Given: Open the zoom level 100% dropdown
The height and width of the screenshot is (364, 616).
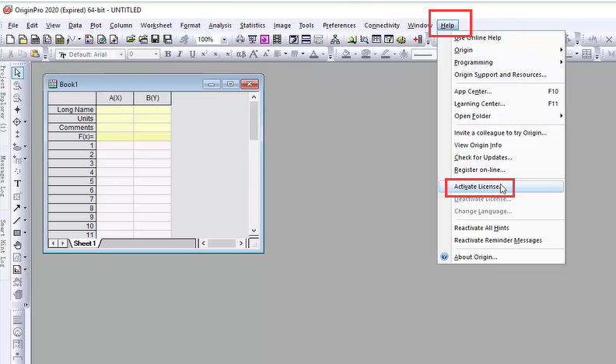Looking at the screenshot, I should click(224, 39).
